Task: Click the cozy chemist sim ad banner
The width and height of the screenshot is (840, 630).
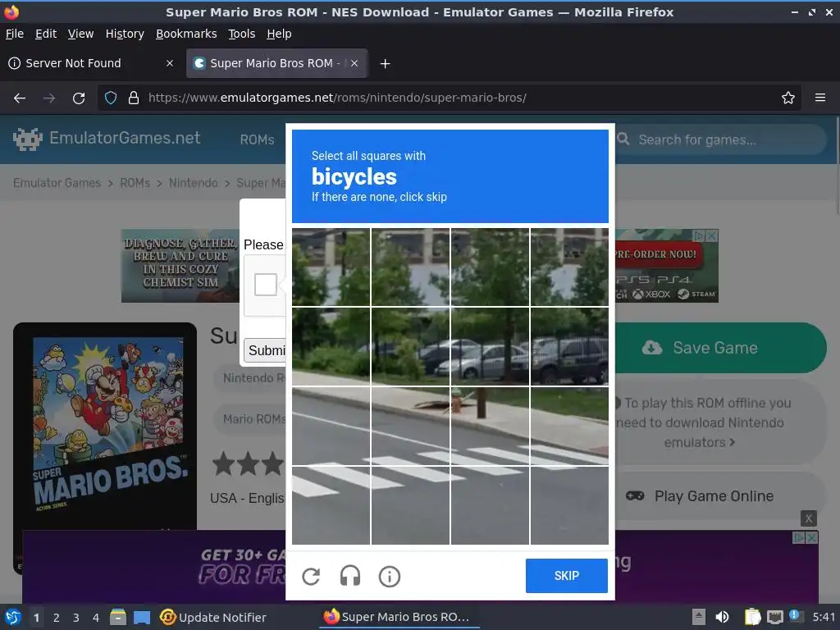Action: click(180, 266)
